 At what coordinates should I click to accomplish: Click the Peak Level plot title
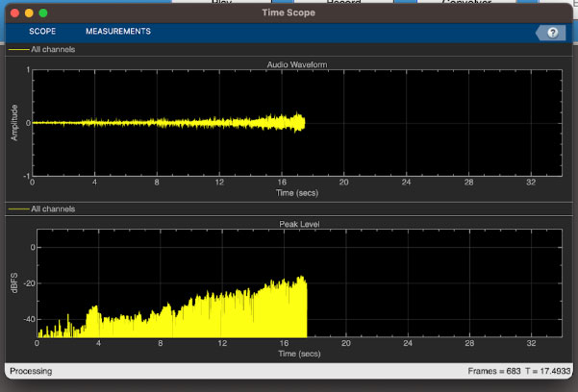pyautogui.click(x=297, y=224)
